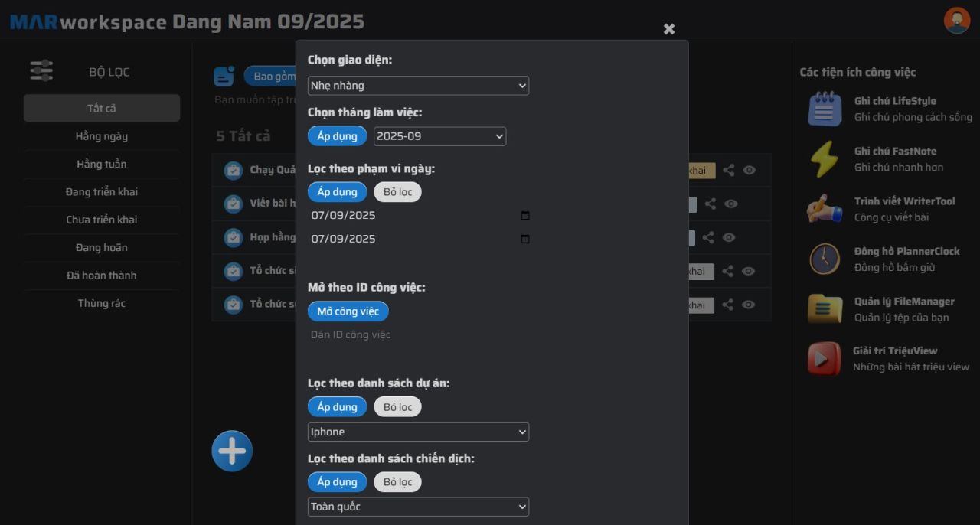Open the Ghi chú FastNote text link
Image resolution: width=980 pixels, height=525 pixels.
(x=895, y=152)
